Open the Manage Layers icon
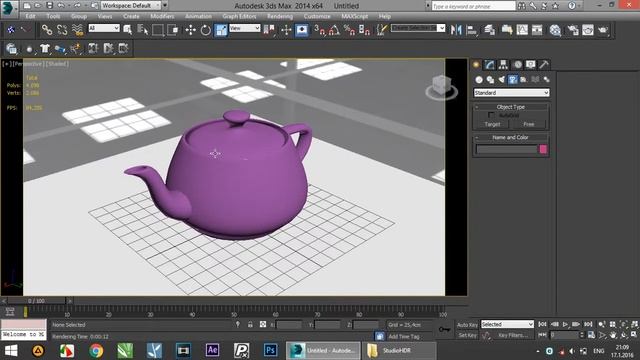The height and width of the screenshot is (360, 640). tap(489, 30)
